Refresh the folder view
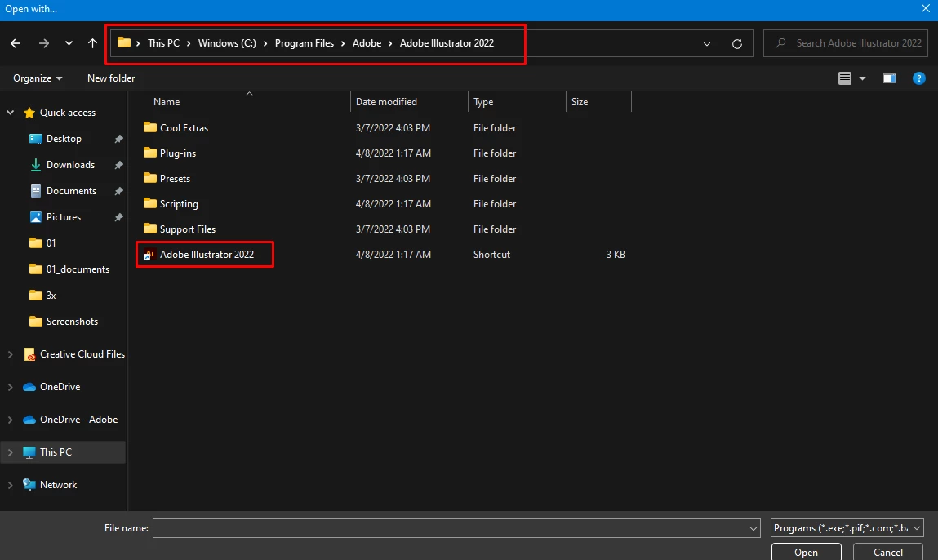This screenshot has width=938, height=560. 737,44
